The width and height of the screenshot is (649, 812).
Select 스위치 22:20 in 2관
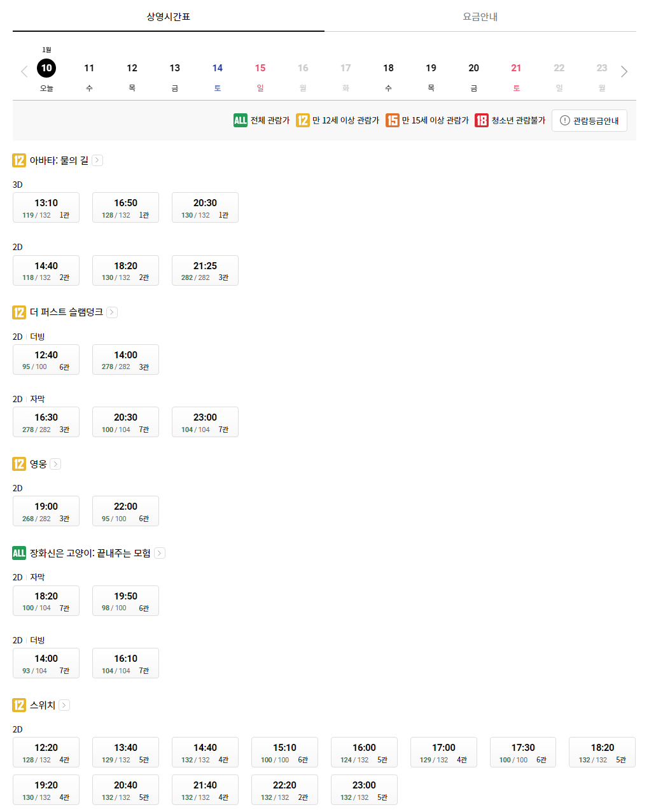click(x=284, y=790)
